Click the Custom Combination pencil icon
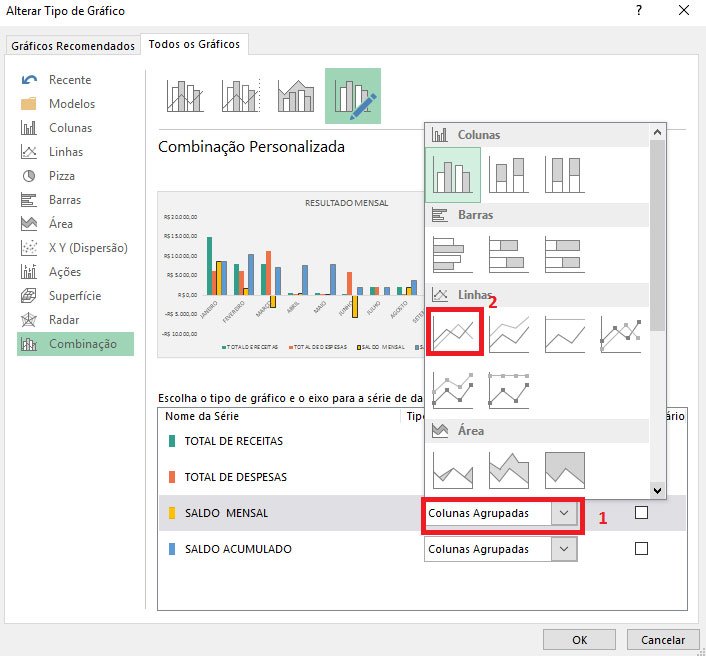 (x=352, y=96)
